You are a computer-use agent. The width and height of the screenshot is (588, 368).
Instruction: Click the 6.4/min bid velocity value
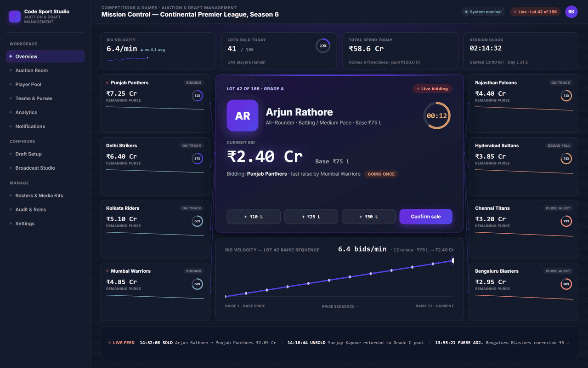pos(122,48)
